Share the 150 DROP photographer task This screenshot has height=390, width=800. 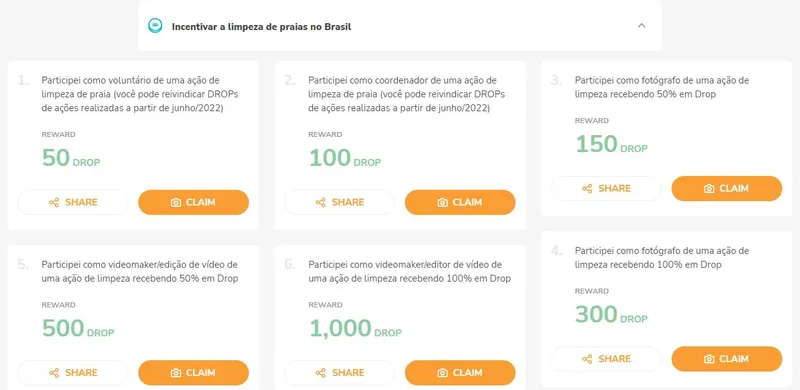click(x=606, y=188)
